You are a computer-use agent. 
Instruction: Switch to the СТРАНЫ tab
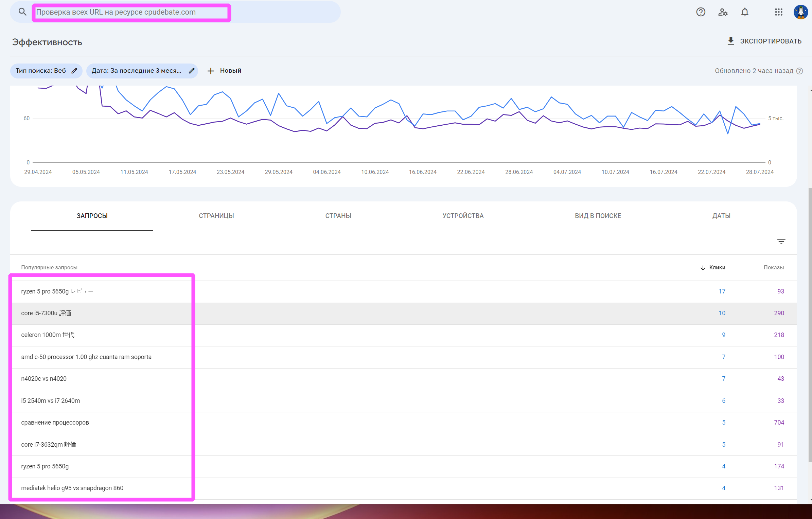[x=338, y=216]
